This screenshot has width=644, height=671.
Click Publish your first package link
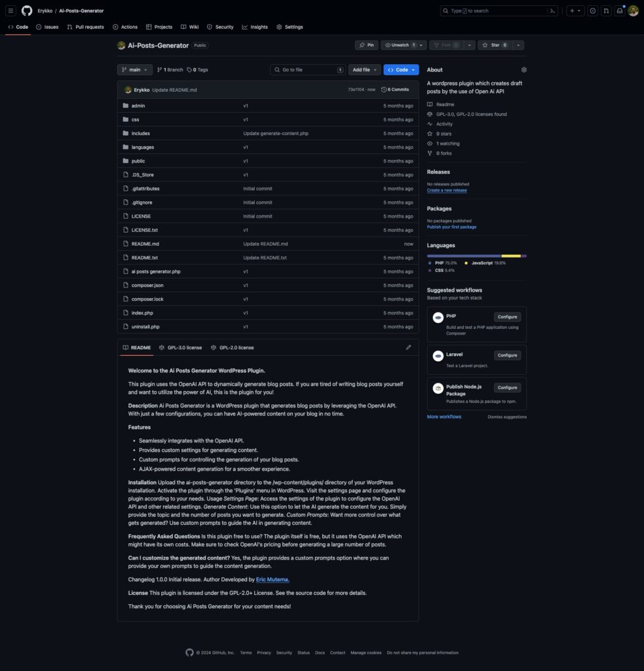point(451,227)
